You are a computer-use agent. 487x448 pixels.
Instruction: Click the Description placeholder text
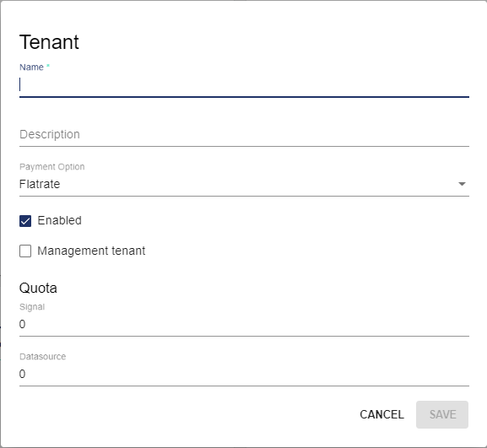click(x=50, y=134)
